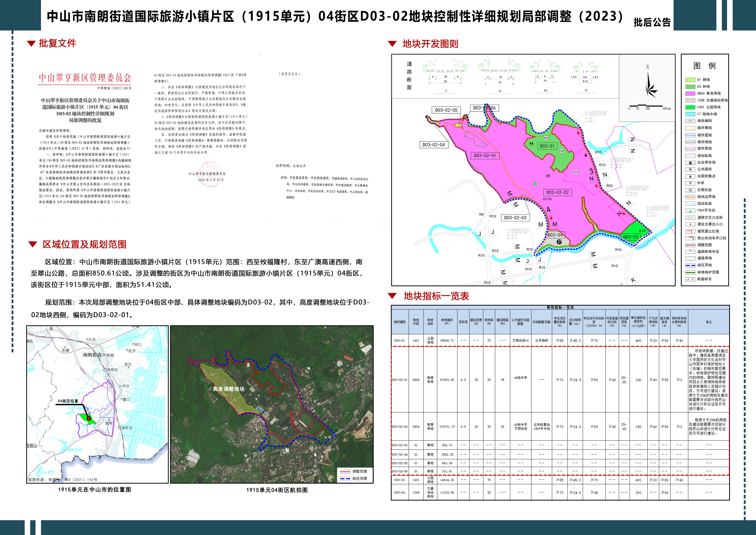Click the D03-02-01 plot label on map
Viewport: 756px width, 535px height.
485,156
